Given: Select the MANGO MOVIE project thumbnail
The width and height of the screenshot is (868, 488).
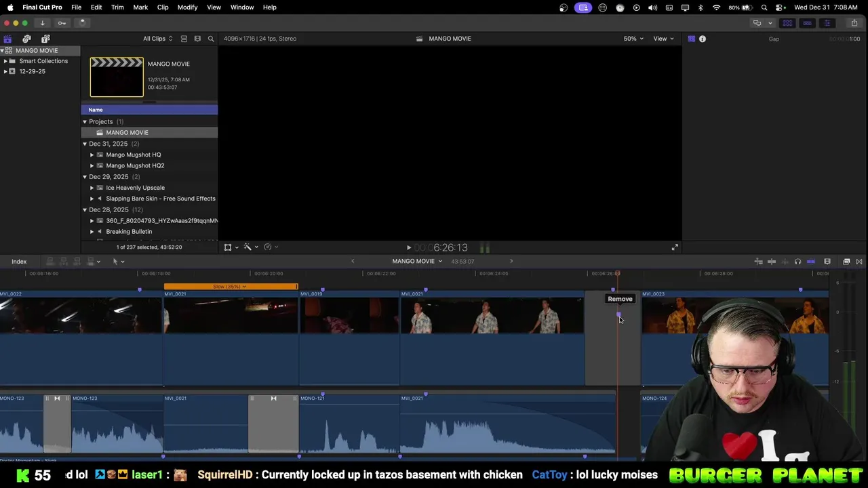Looking at the screenshot, I should point(117,77).
